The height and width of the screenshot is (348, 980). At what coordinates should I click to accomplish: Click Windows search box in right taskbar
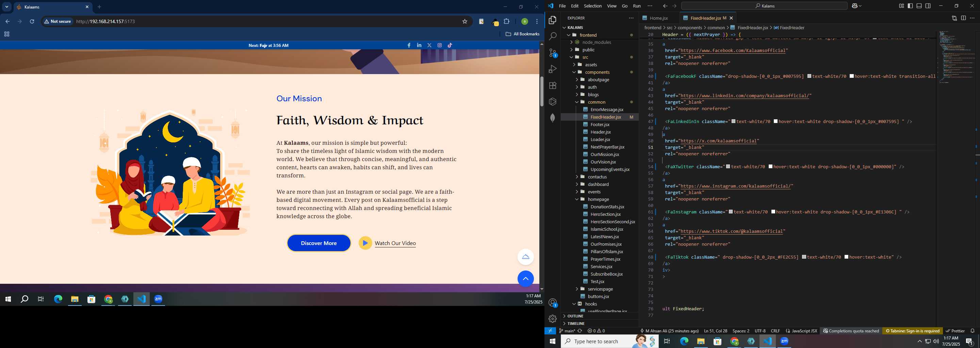pyautogui.click(x=610, y=341)
